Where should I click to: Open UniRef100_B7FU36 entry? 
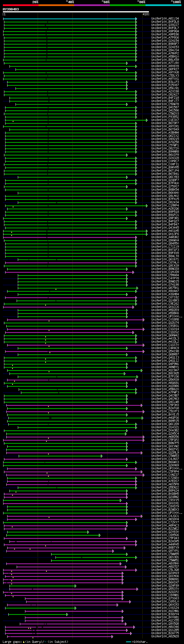tap(165, 376)
